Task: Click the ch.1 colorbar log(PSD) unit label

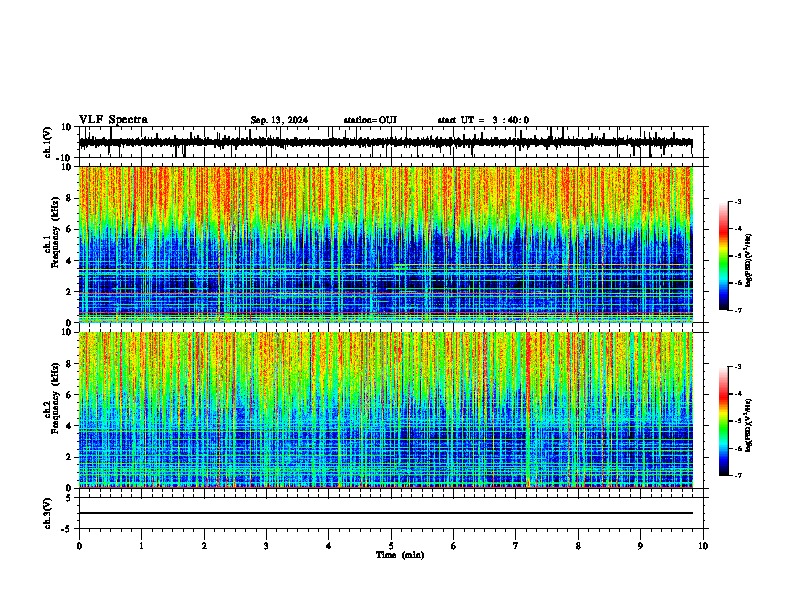Action: [x=749, y=260]
